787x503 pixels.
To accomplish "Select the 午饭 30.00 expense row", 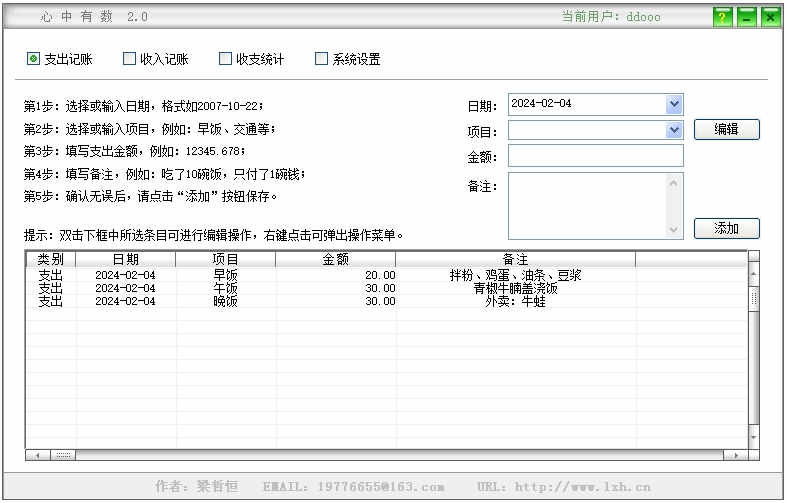I will pos(386,288).
